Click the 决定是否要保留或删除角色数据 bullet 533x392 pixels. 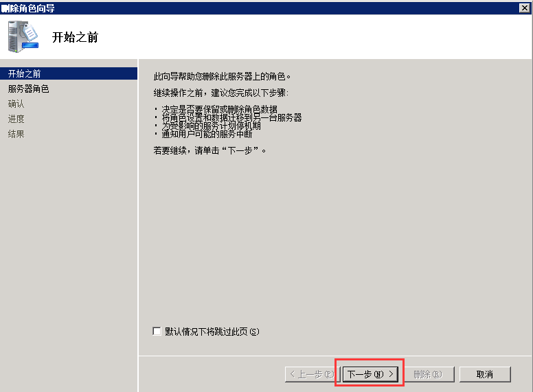(x=219, y=109)
